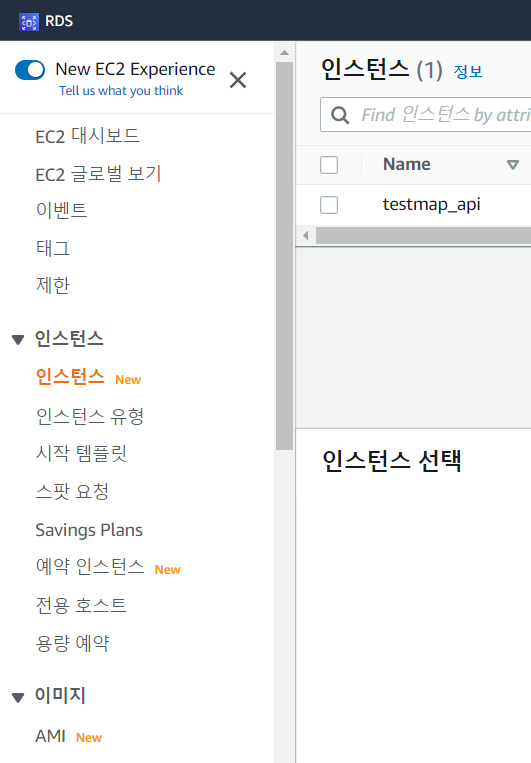This screenshot has width=531, height=763.
Task: Open 스팟 요청 page
Action: [x=72, y=491]
